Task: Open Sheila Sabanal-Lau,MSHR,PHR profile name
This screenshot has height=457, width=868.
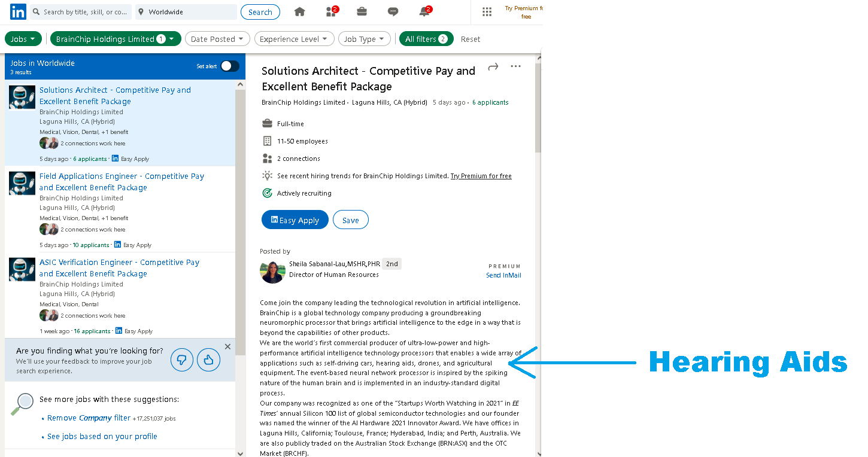Action: [x=335, y=264]
